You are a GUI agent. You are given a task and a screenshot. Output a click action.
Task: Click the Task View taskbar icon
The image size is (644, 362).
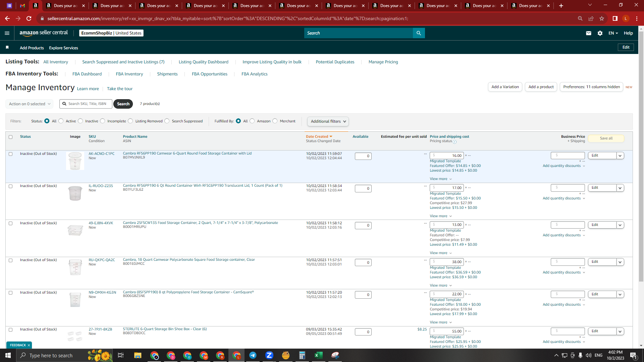(121, 355)
